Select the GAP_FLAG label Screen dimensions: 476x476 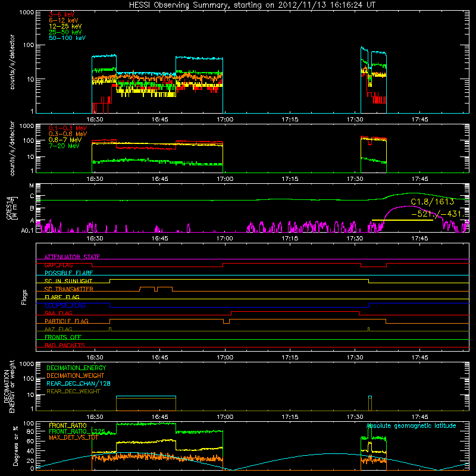point(58,265)
